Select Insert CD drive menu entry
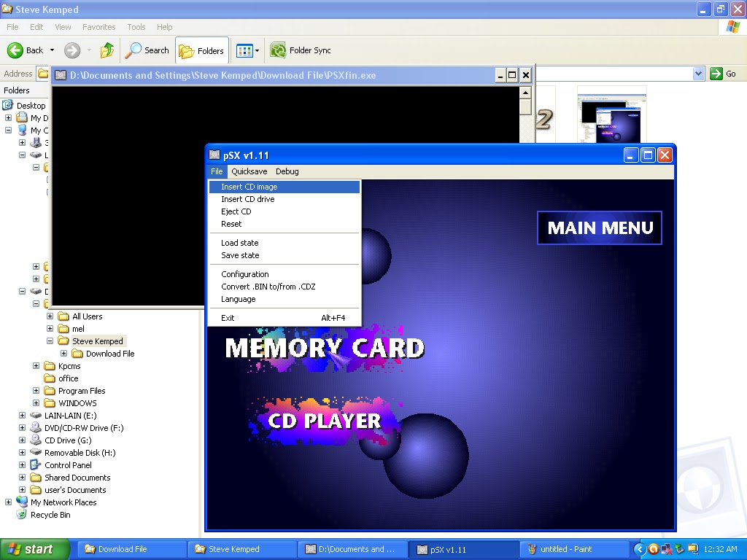747x560 pixels. (x=284, y=199)
